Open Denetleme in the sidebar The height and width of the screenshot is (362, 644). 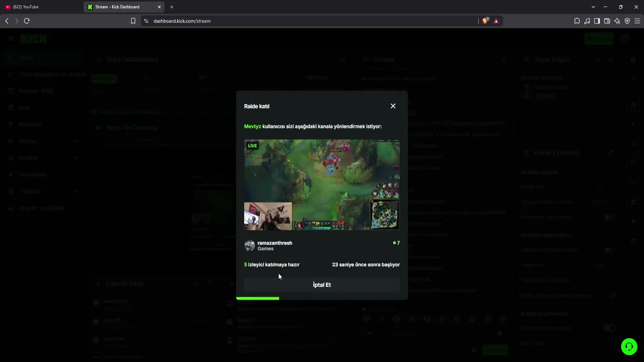coord(42,174)
